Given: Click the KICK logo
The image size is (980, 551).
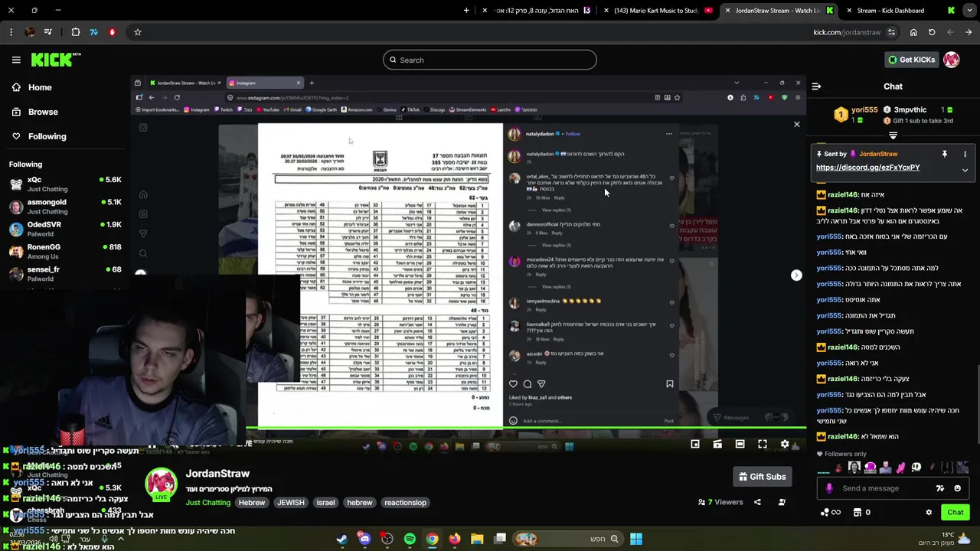Looking at the screenshot, I should pos(55,60).
